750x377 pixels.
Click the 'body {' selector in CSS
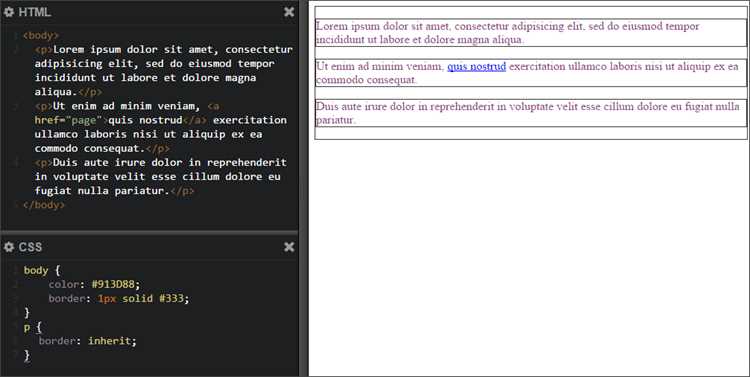[42, 270]
